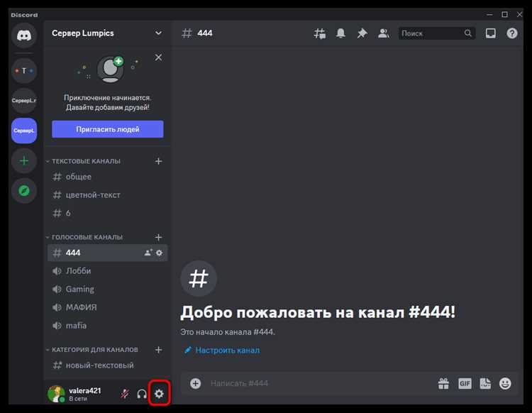Explore public servers via compass icon
This screenshot has height=413, width=532.
click(23, 191)
